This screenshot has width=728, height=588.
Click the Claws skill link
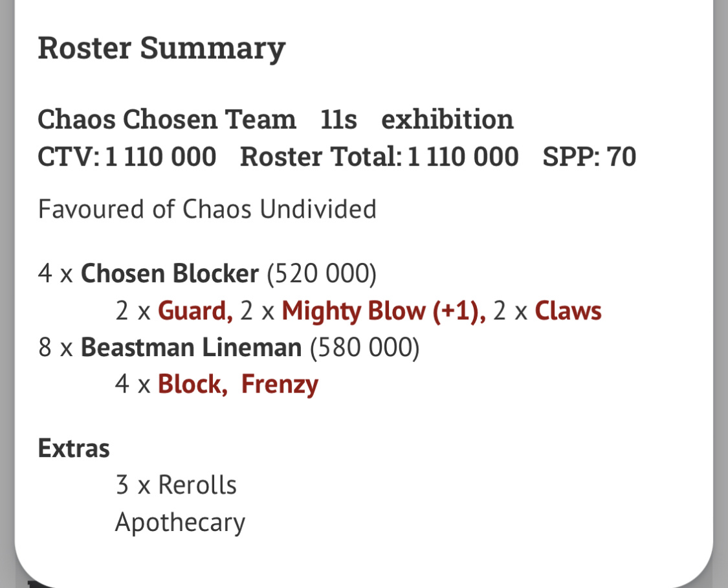pos(568,311)
